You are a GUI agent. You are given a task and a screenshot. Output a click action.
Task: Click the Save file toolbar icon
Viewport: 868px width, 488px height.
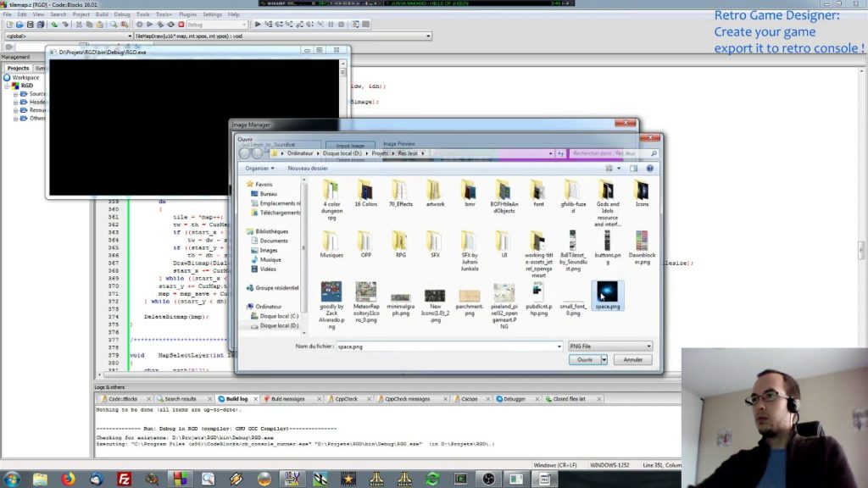click(x=30, y=25)
